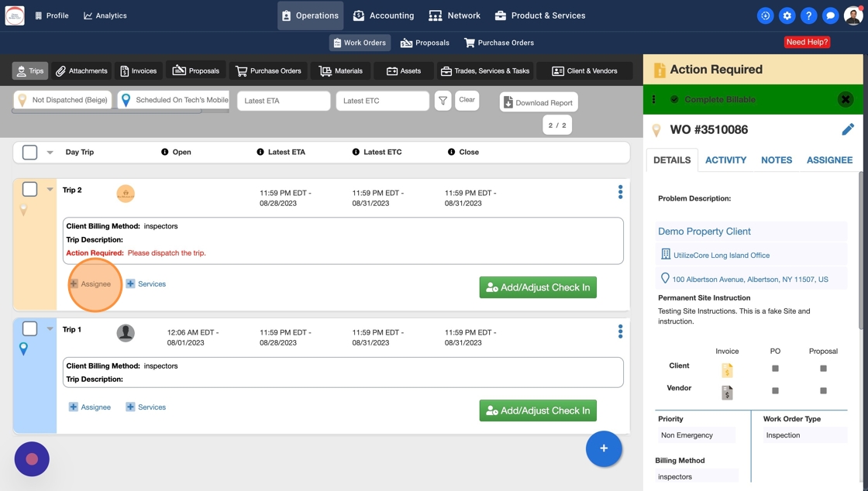Screen dimensions: 868x491
Task: Open the Profile menu
Action: [x=51, y=15]
